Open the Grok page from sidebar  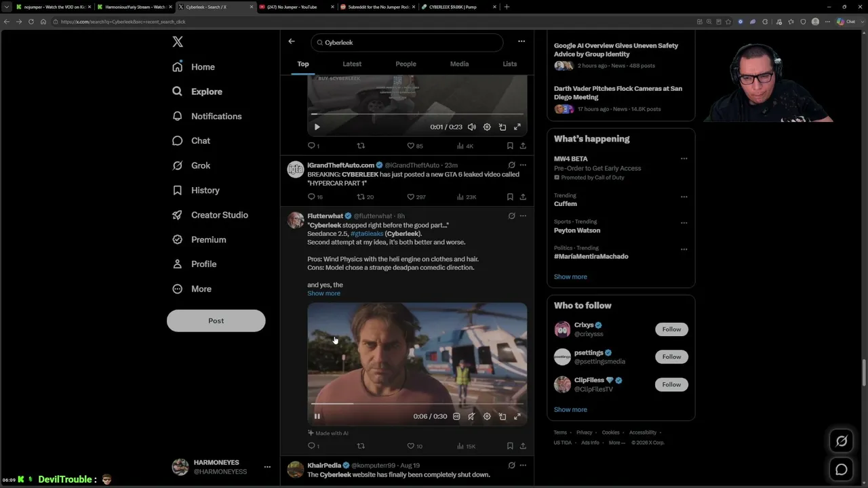click(x=193, y=165)
